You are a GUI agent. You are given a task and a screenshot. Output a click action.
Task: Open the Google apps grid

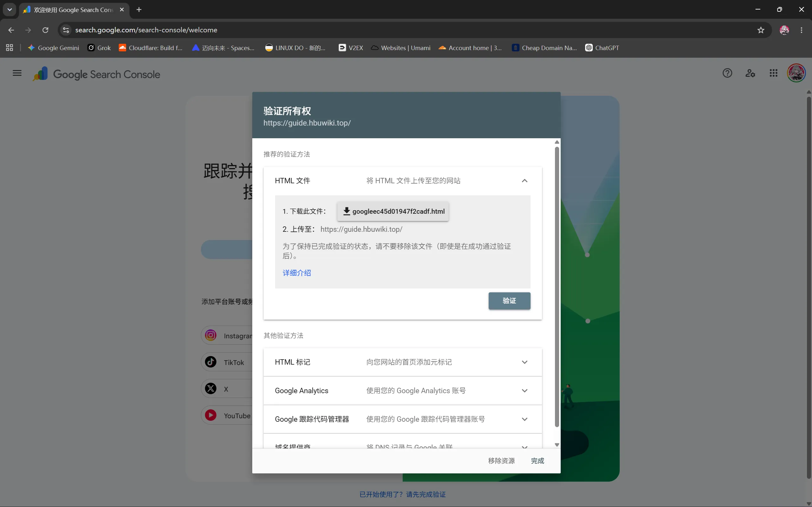773,73
